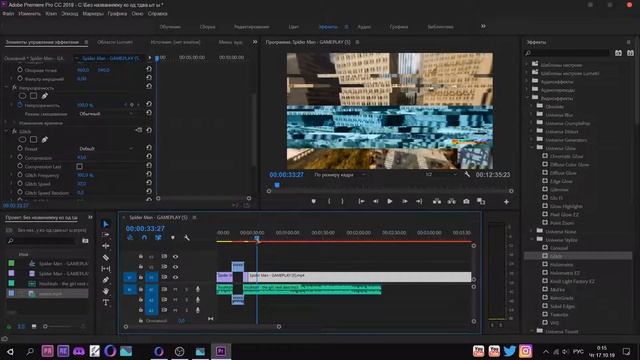Open Discord from the taskbar
The image size is (640, 360).
click(x=78, y=351)
